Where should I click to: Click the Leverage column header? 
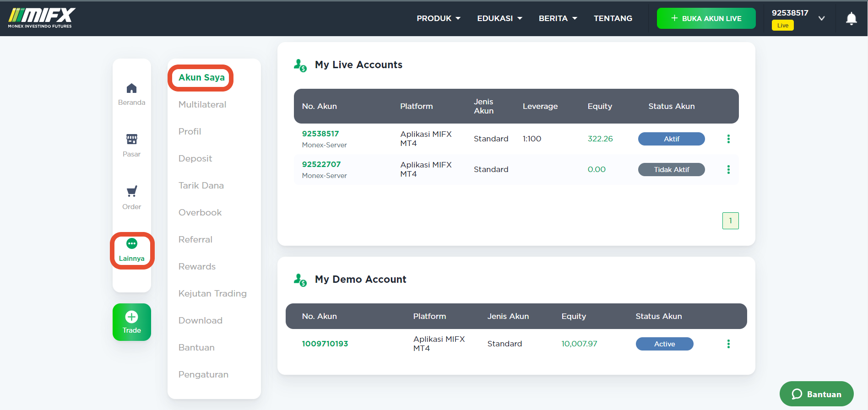tap(540, 106)
